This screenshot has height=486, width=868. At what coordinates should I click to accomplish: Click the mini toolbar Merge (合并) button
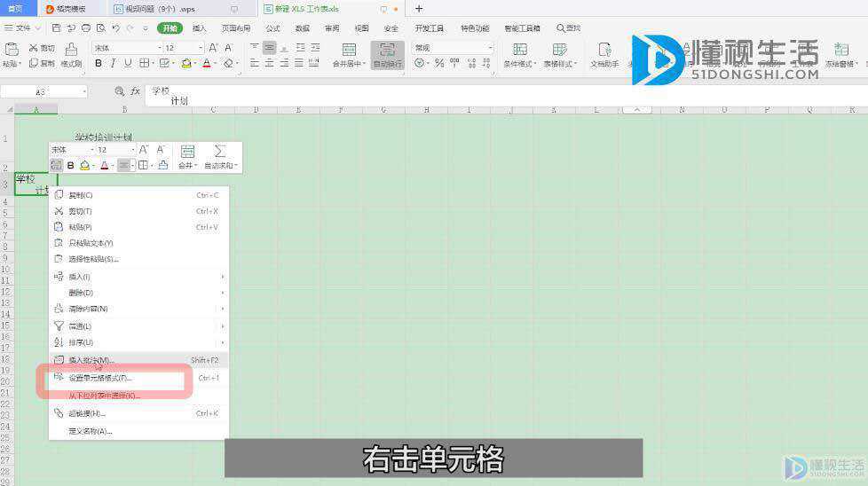[x=187, y=157]
